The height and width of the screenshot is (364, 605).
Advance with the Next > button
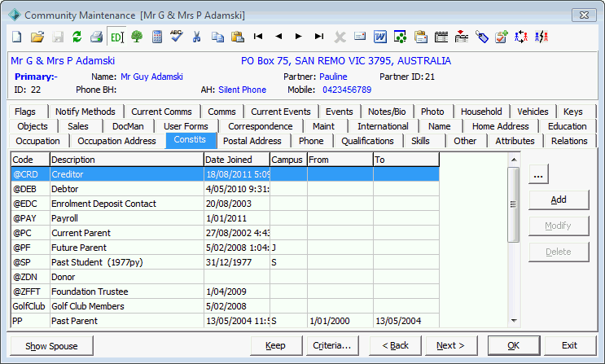click(450, 345)
